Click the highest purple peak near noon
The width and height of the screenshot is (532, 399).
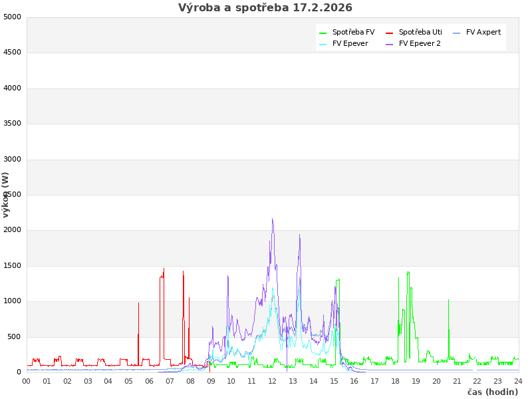[272, 219]
